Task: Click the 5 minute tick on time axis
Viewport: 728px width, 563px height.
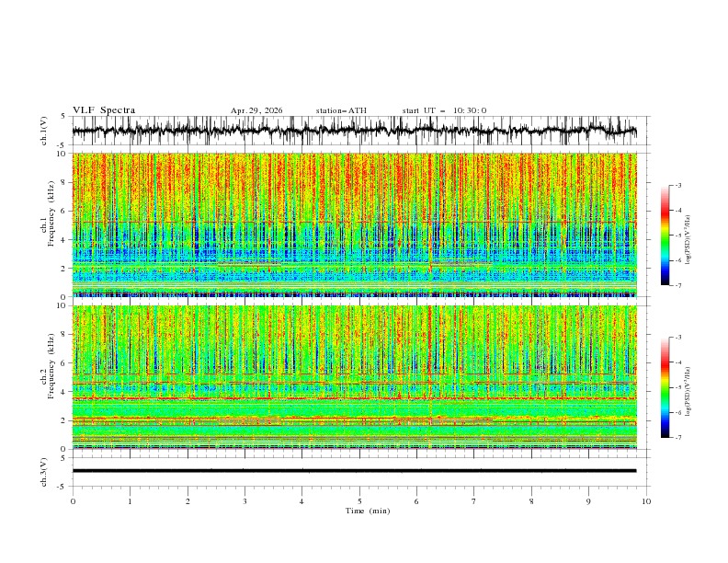Action: (359, 501)
